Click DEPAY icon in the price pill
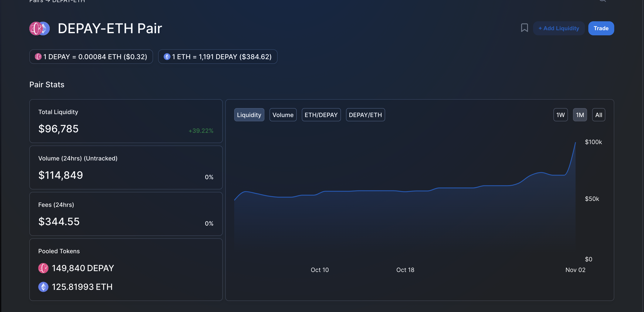The image size is (644, 312). (38, 57)
